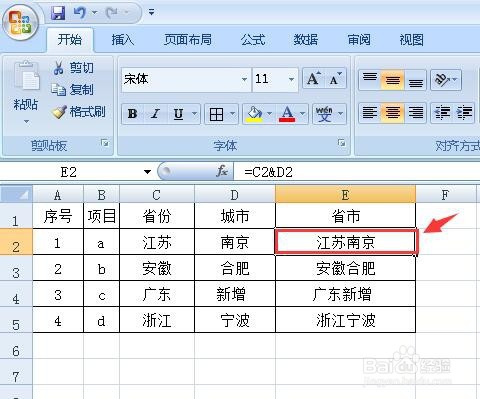The width and height of the screenshot is (480, 399).
Task: Click 剪切 to cut selection
Action: pyautogui.click(x=73, y=68)
